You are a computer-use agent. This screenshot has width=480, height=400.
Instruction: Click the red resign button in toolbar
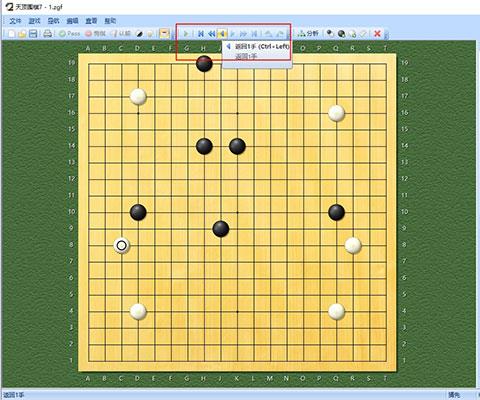95,34
